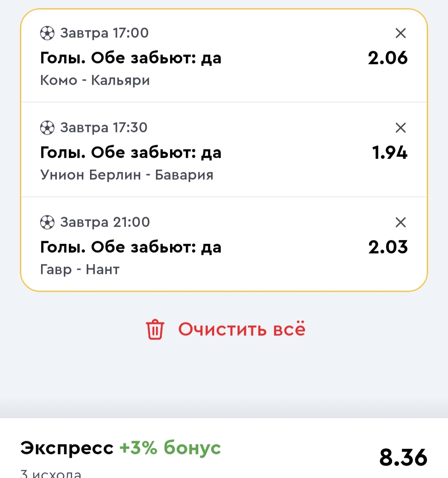Click soccer ball icon beside Завтра 17:30
Image resolution: width=448 pixels, height=478 pixels.
[x=47, y=128]
